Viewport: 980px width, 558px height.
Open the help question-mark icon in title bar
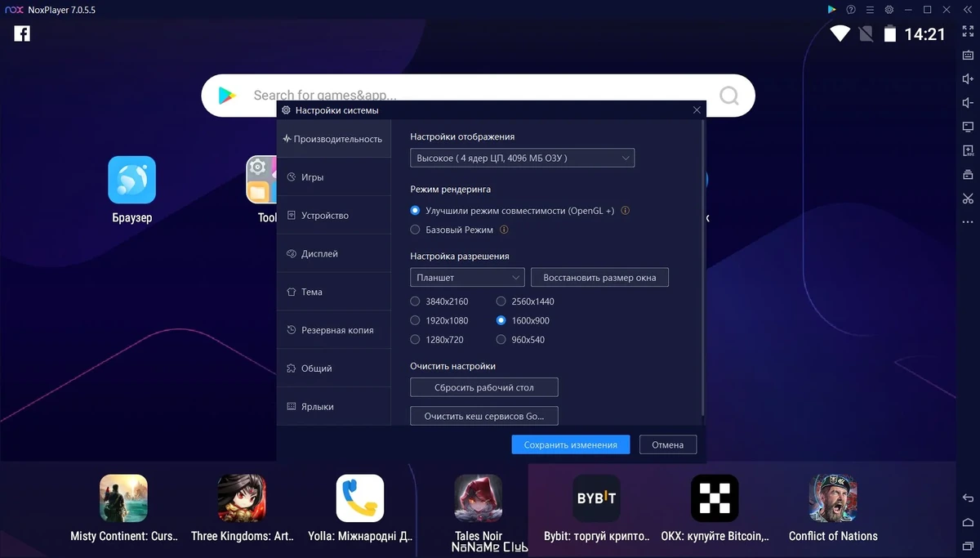click(x=851, y=10)
